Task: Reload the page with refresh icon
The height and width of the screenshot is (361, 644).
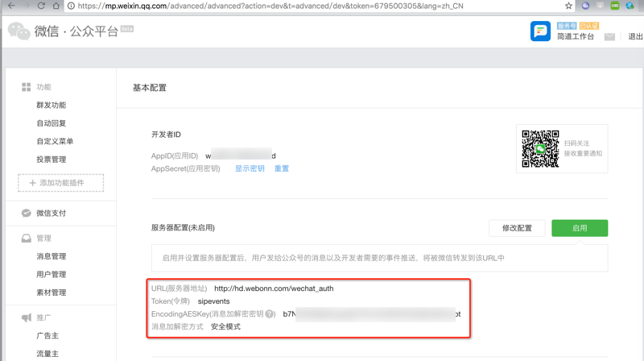Action: point(41,6)
